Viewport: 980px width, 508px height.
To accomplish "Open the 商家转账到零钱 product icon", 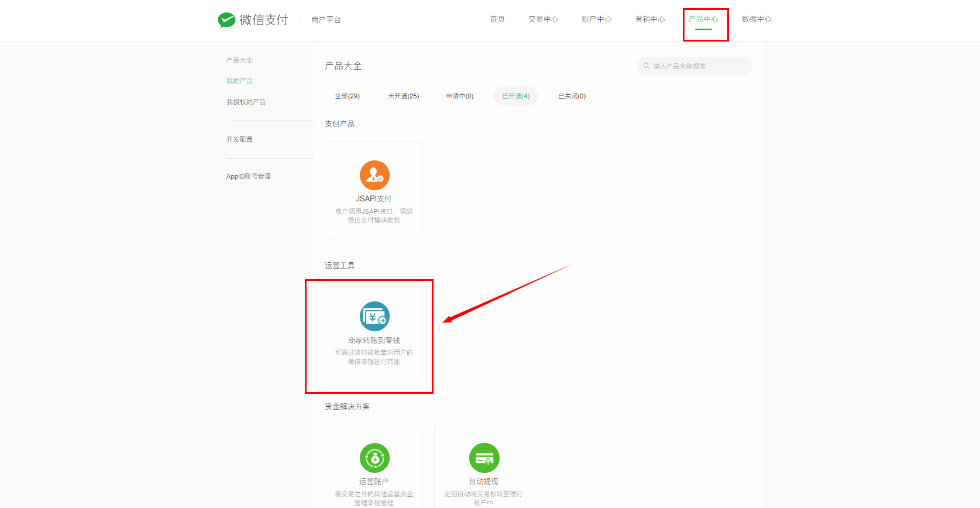I will pyautogui.click(x=374, y=317).
